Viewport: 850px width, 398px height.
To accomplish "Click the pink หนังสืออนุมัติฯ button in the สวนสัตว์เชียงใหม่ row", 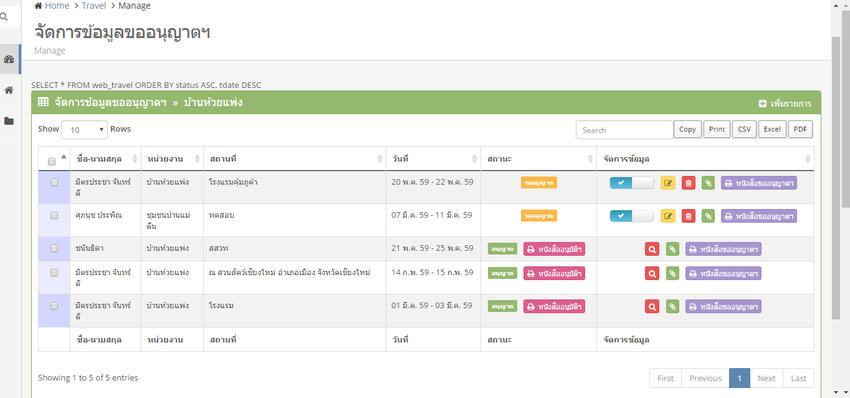I will pos(554,273).
